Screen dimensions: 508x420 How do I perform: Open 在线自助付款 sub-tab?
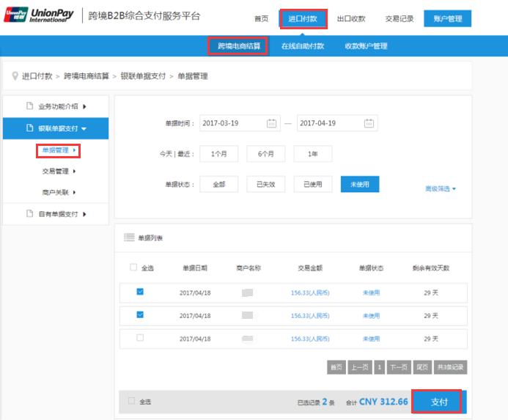tap(302, 46)
